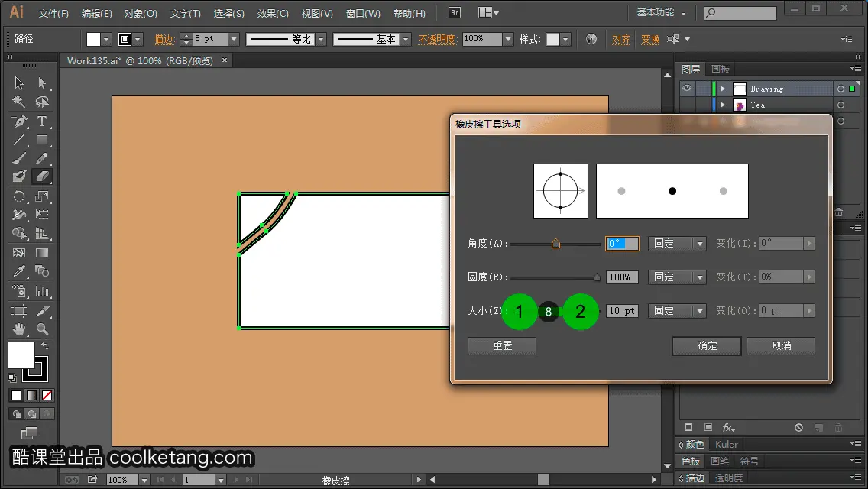
Task: Switch to the 画板 tab
Action: point(721,70)
